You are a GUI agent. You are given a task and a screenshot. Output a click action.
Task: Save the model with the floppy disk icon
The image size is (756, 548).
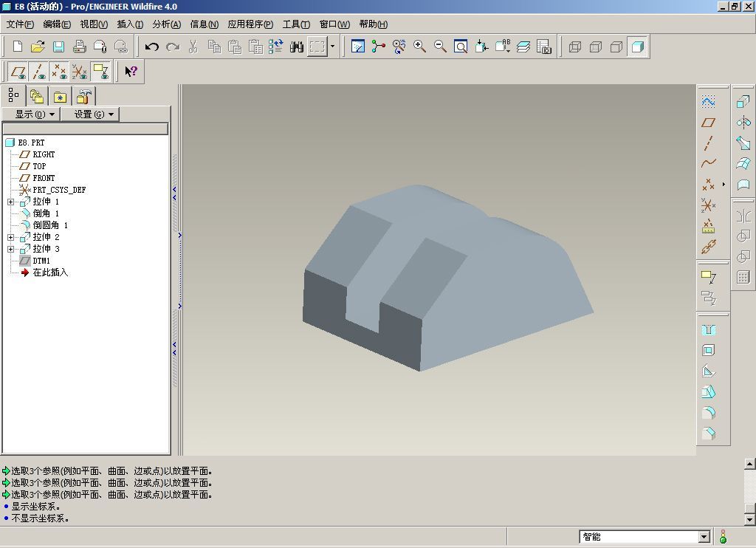click(58, 47)
